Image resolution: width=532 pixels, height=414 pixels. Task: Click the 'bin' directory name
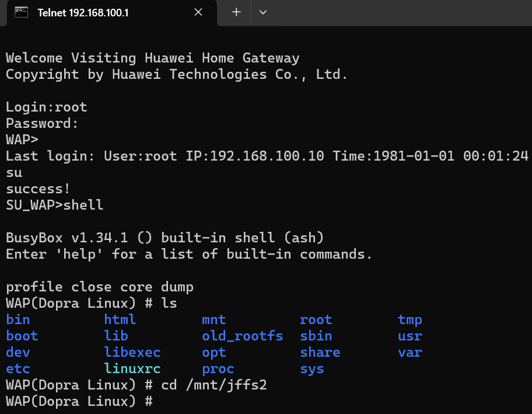pos(18,319)
